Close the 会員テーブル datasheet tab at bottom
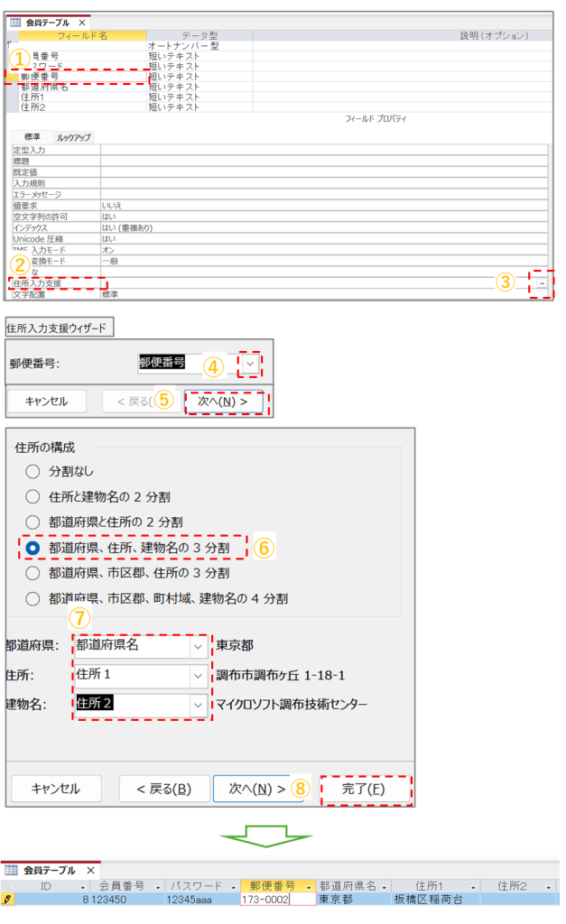 92,871
